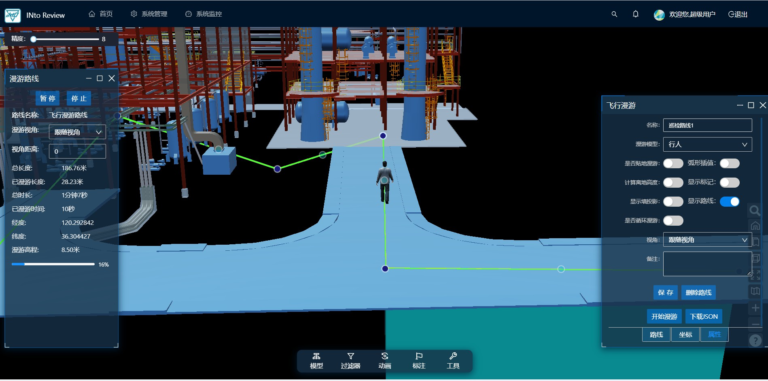This screenshot has width=768, height=381.
Task: Open the 标注 flag annotation tool
Action: [x=419, y=360]
